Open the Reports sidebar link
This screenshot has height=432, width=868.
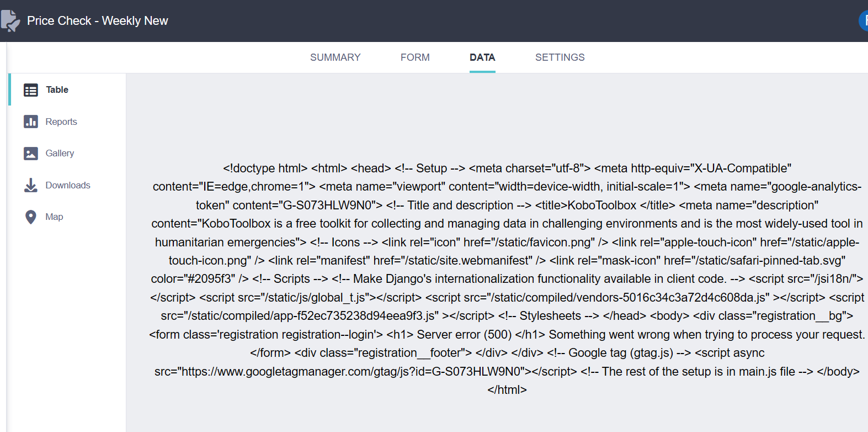[61, 122]
